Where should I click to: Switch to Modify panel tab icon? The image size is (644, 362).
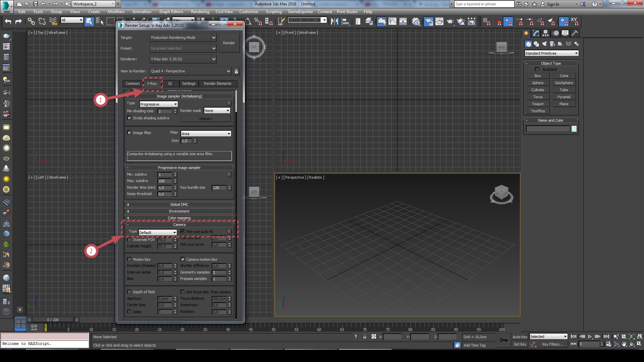(536, 33)
